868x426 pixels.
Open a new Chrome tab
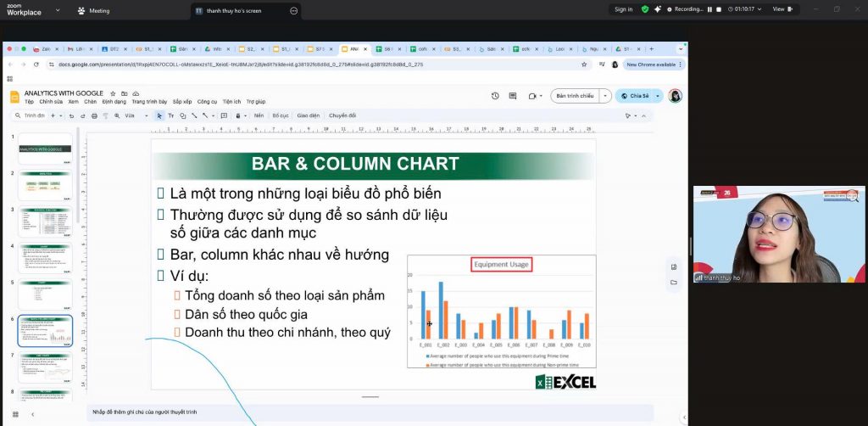pos(651,48)
